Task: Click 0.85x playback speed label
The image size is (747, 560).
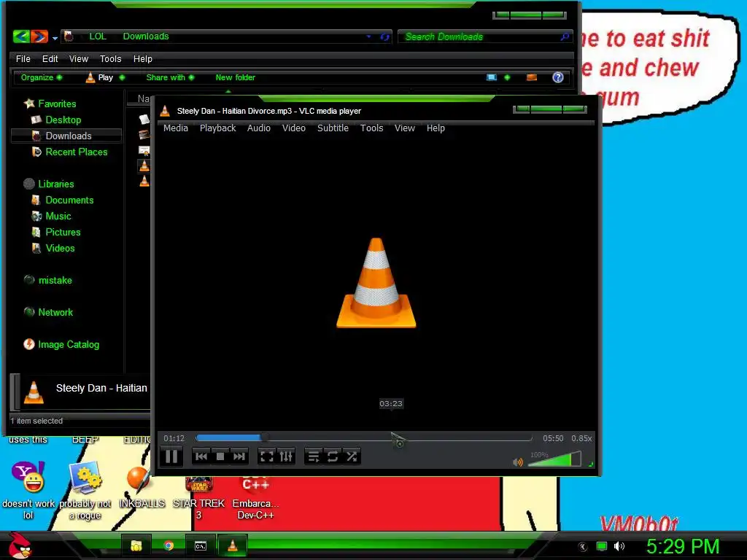Action: [581, 438]
